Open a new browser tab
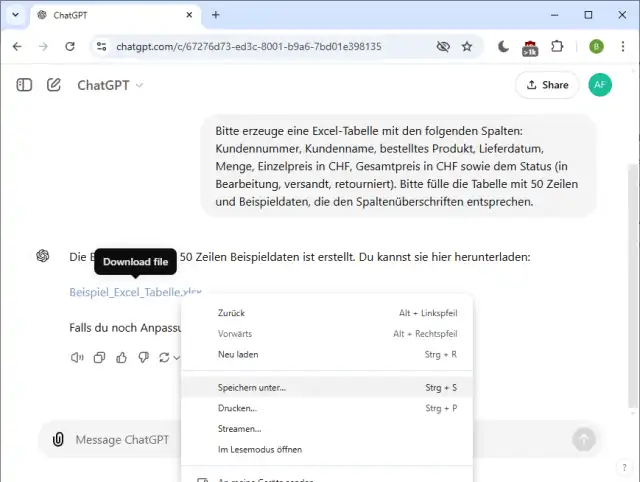Viewport: 640px width, 482px height. click(x=216, y=15)
